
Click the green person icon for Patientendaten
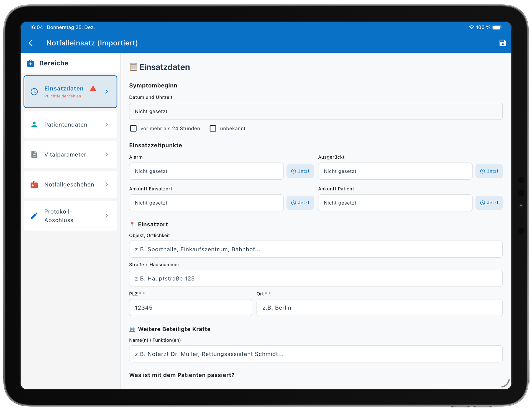click(x=34, y=125)
